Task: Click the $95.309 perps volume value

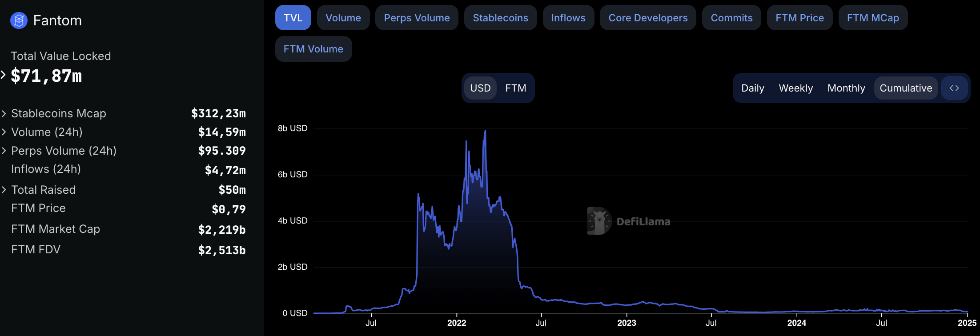Action: pyautogui.click(x=222, y=151)
